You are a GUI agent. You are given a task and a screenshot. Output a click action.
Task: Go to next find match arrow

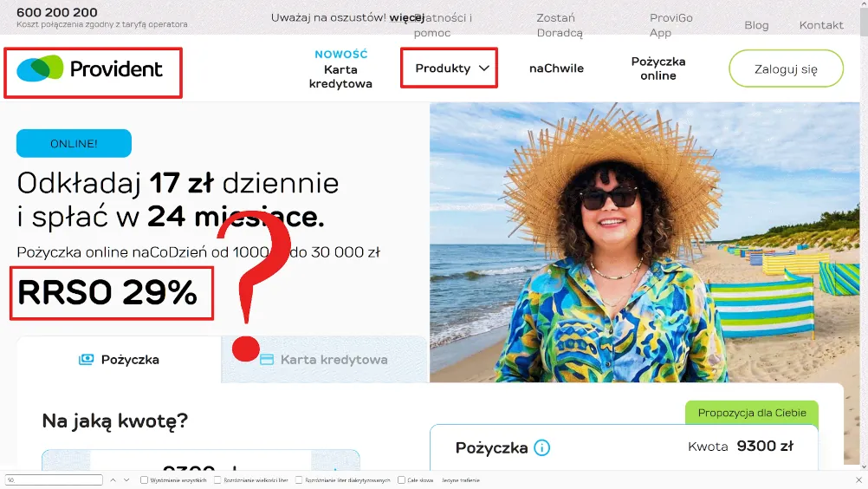[126, 480]
